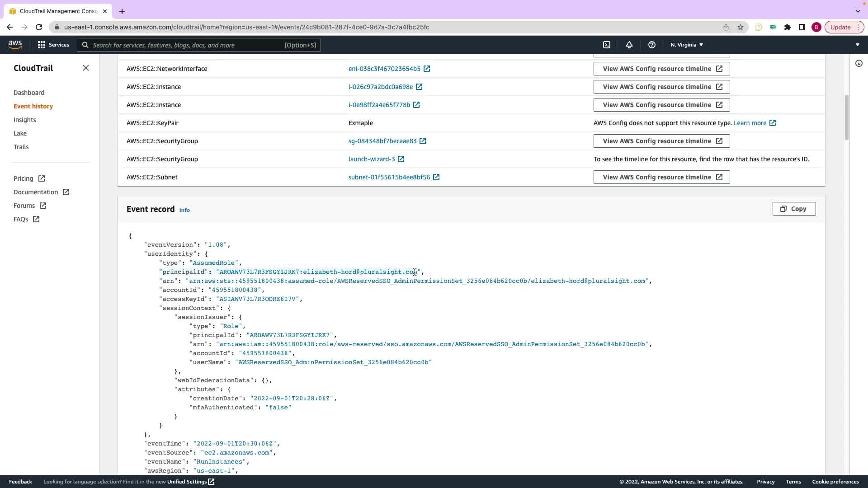Viewport: 868px width, 488px height.
Task: Reload the page in browser
Action: (x=39, y=27)
